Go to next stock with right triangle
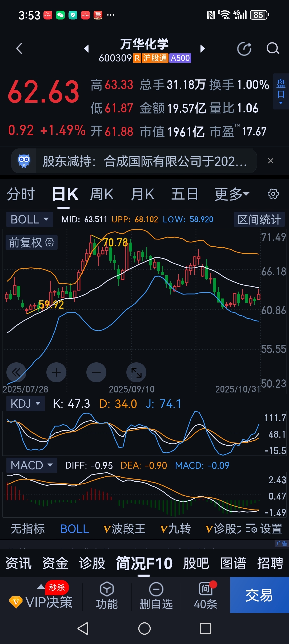Viewport: 289px width, 644px height. coord(203,49)
